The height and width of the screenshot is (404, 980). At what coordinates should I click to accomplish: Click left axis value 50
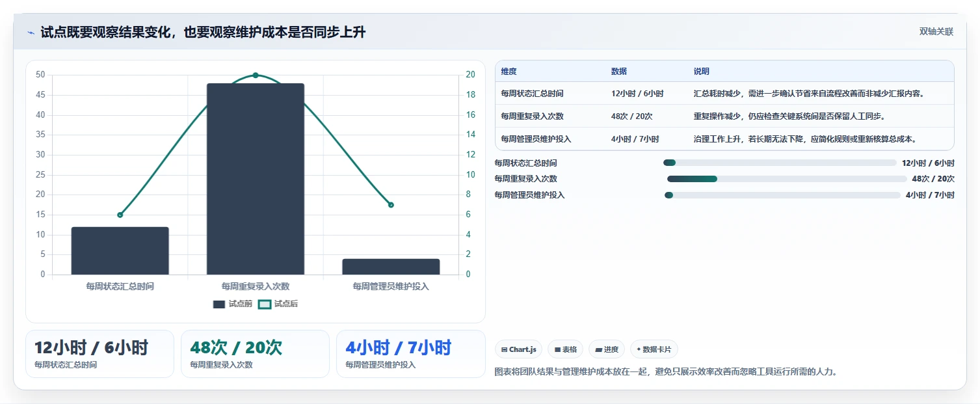tap(41, 75)
